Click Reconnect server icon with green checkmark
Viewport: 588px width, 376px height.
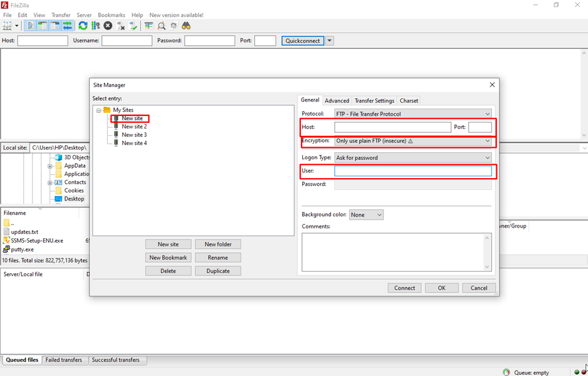point(133,26)
